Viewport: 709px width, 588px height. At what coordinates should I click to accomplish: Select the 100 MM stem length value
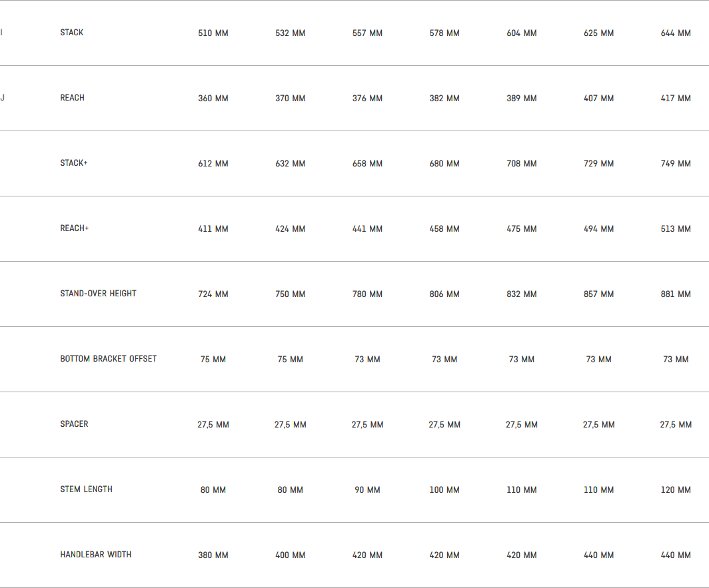(444, 490)
